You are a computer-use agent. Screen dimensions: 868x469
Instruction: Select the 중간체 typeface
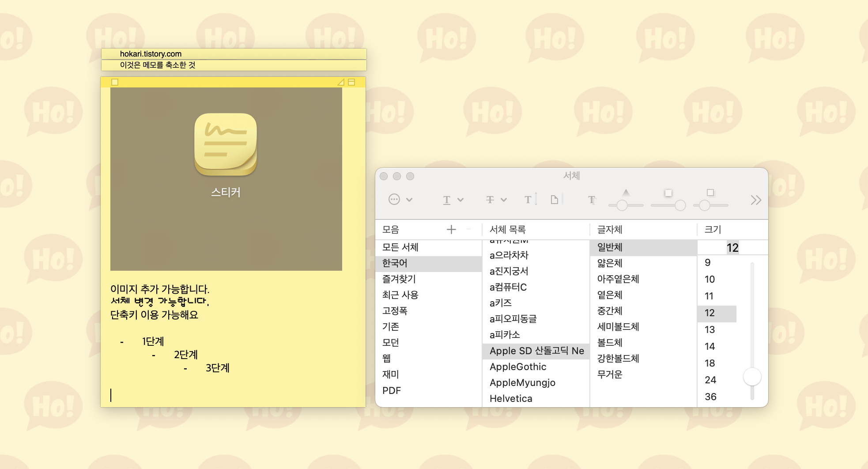tap(643, 311)
